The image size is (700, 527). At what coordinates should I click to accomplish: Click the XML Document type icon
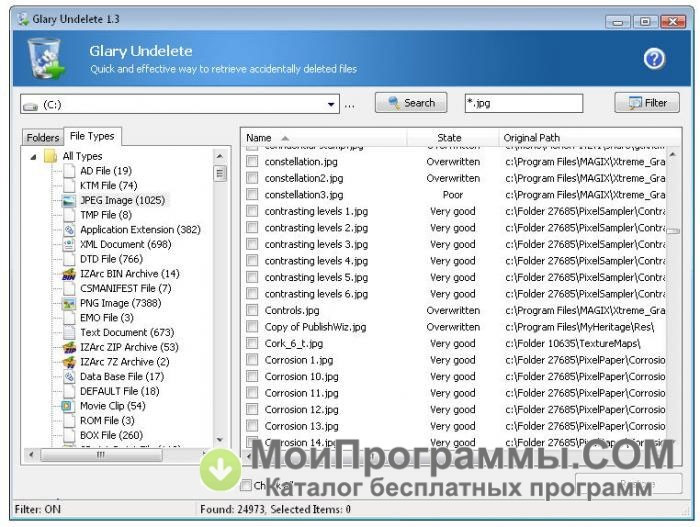point(69,244)
